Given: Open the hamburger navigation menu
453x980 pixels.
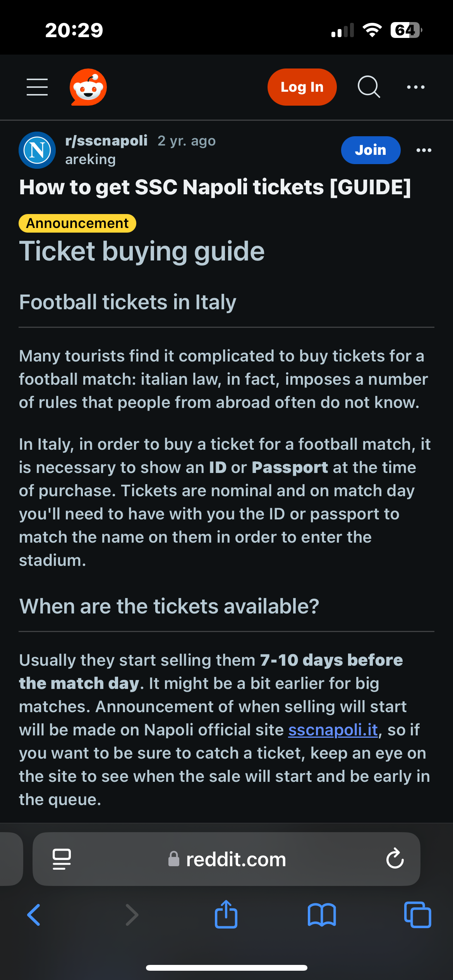Looking at the screenshot, I should coord(37,87).
